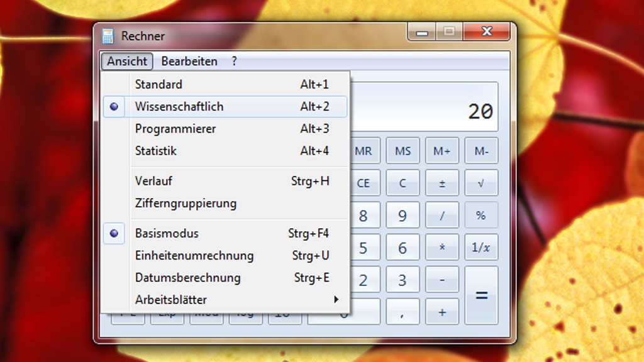Choose Programmierer from the view menu

175,129
